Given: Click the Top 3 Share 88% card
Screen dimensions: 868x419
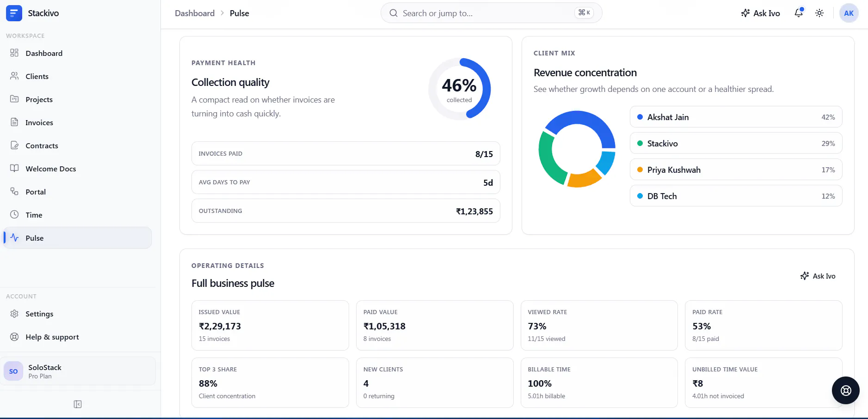Looking at the screenshot, I should coord(270,383).
